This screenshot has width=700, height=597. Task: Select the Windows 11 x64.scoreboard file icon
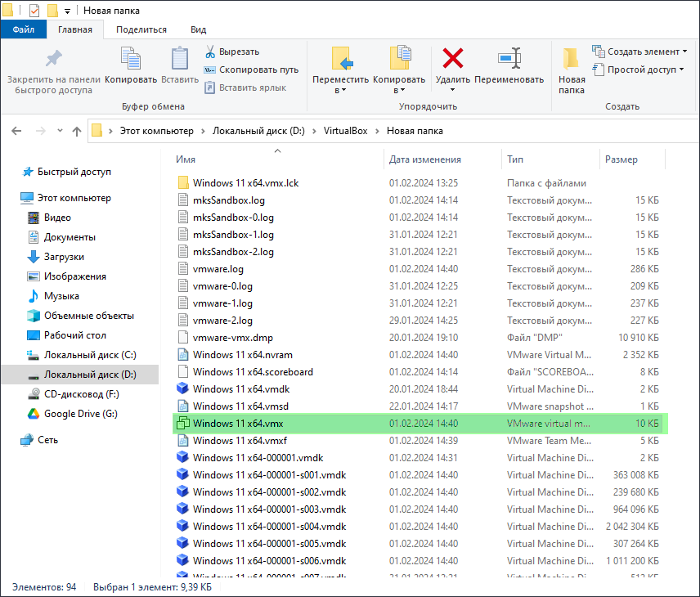pyautogui.click(x=183, y=372)
